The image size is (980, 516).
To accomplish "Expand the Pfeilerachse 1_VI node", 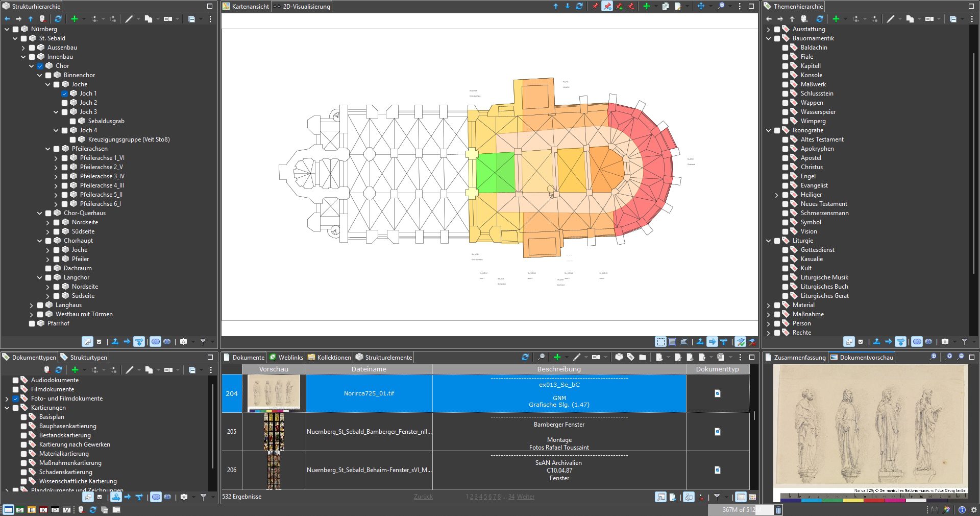I will click(56, 158).
